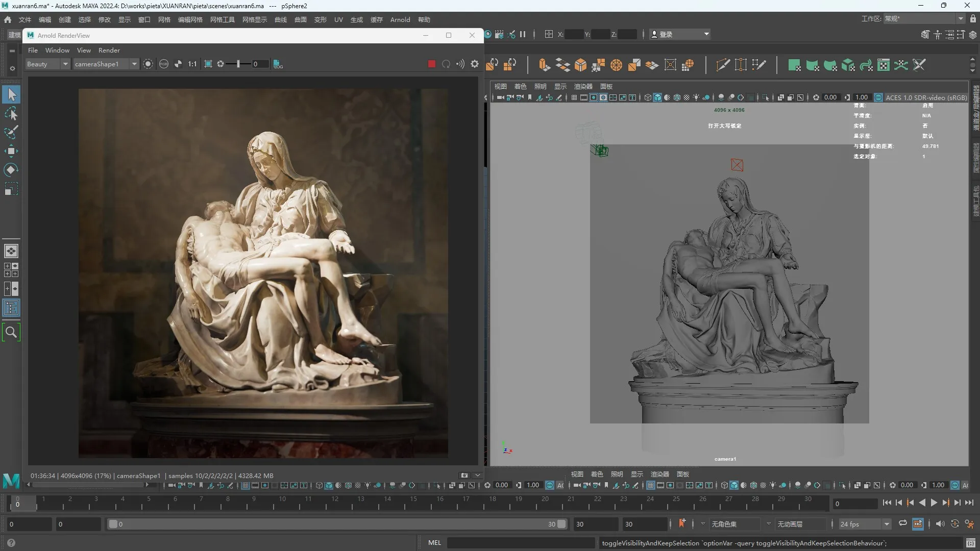Toggle looping playback mode
This screenshot has width=980, height=551.
click(x=902, y=523)
